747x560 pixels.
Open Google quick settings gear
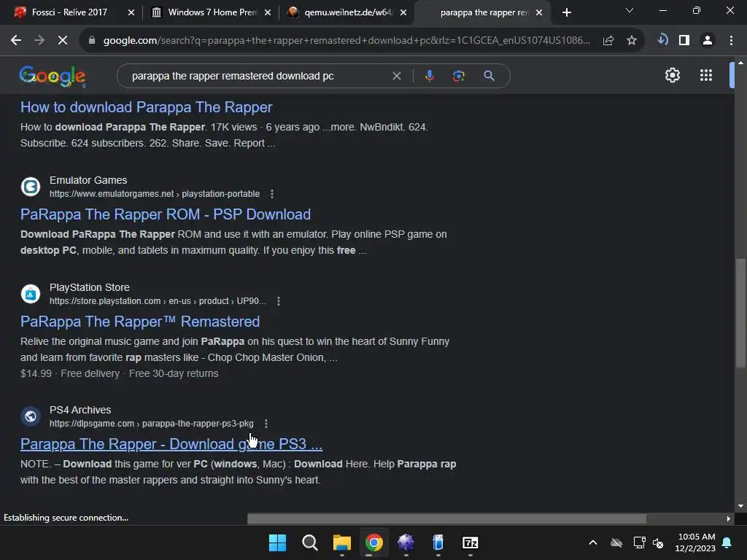coord(672,75)
